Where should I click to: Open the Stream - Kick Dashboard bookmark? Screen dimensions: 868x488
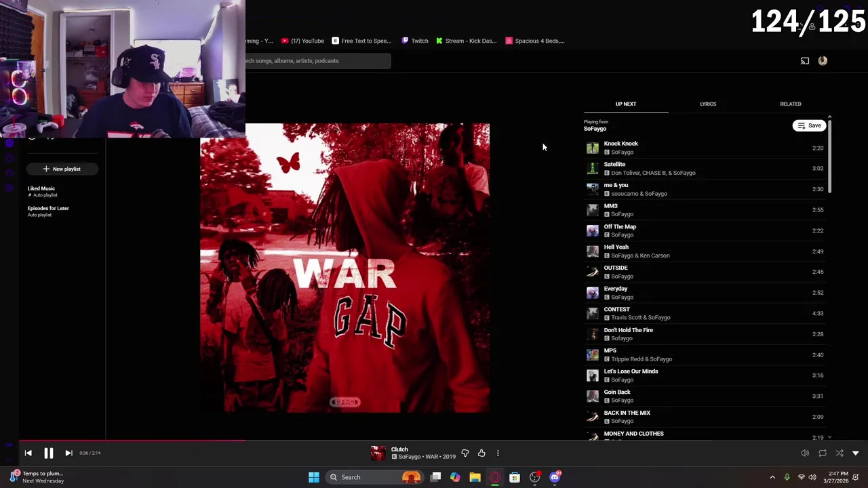coord(466,41)
